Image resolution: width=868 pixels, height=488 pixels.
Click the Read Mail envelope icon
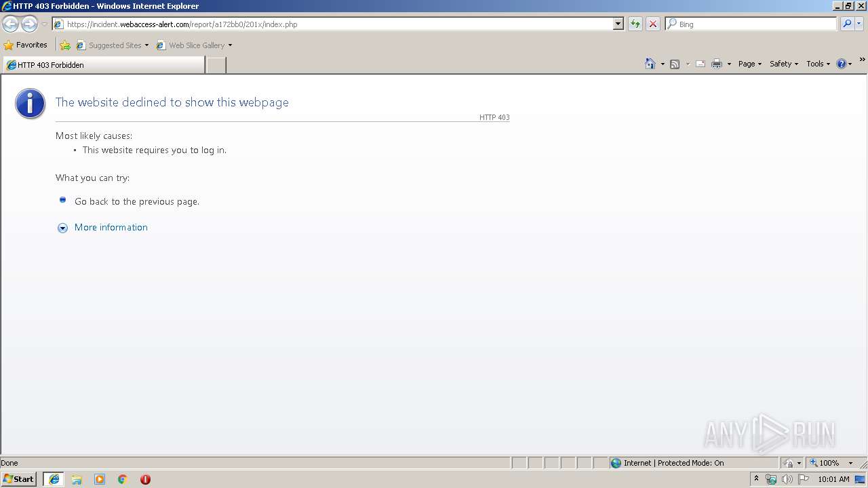(x=701, y=64)
